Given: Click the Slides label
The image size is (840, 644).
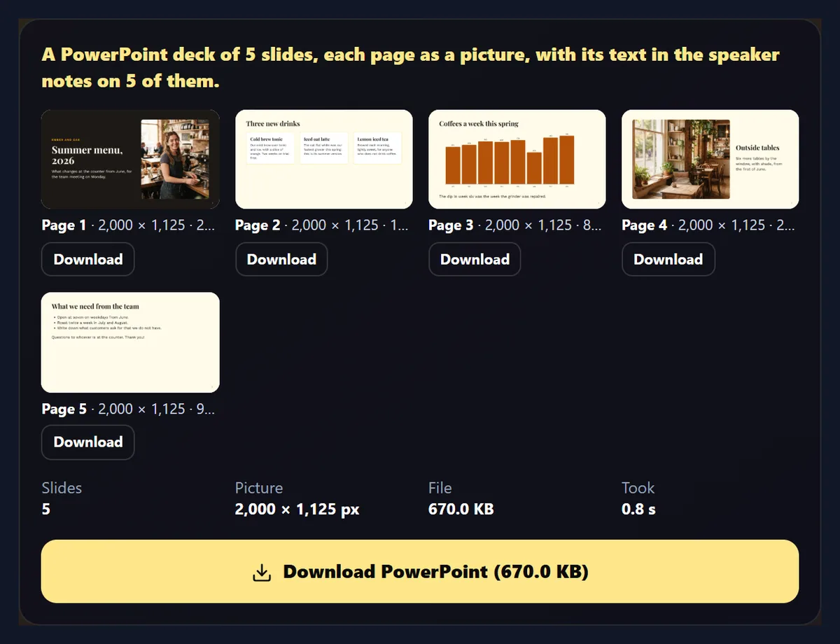Looking at the screenshot, I should 62,488.
